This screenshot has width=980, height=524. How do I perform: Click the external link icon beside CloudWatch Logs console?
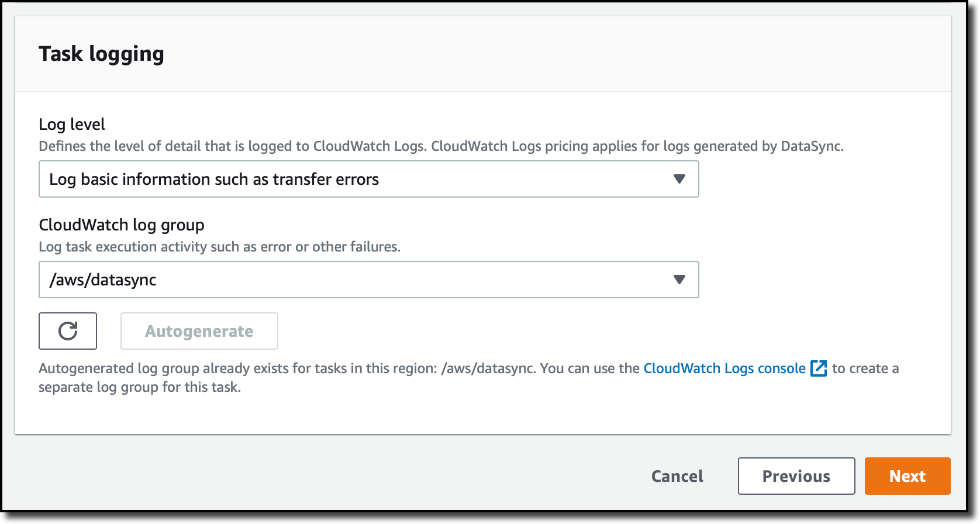[819, 368]
